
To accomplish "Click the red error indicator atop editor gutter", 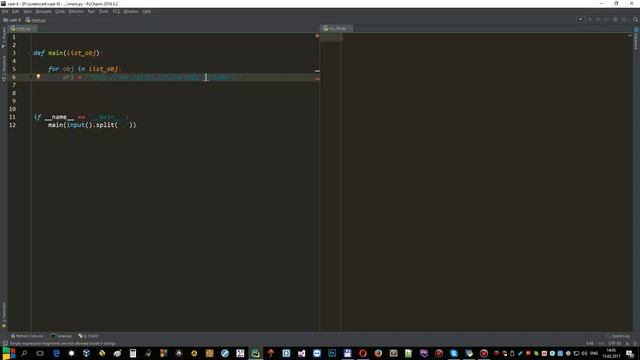I will pyautogui.click(x=317, y=36).
